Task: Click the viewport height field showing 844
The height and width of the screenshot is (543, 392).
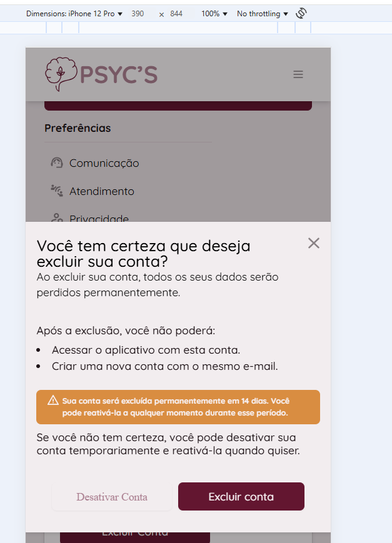Action: (176, 14)
